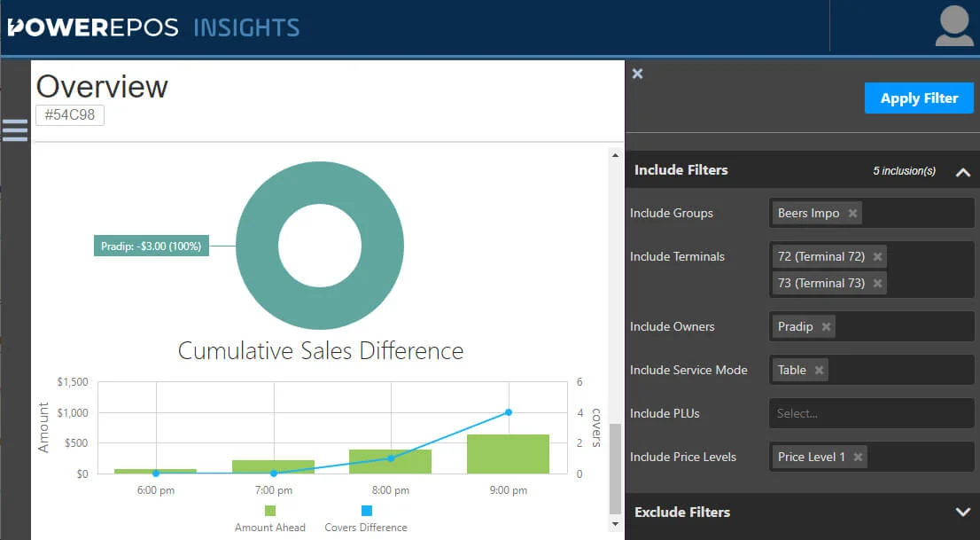Click the Cumulative Sales Difference title
The width and height of the screenshot is (980, 540).
[x=321, y=351]
